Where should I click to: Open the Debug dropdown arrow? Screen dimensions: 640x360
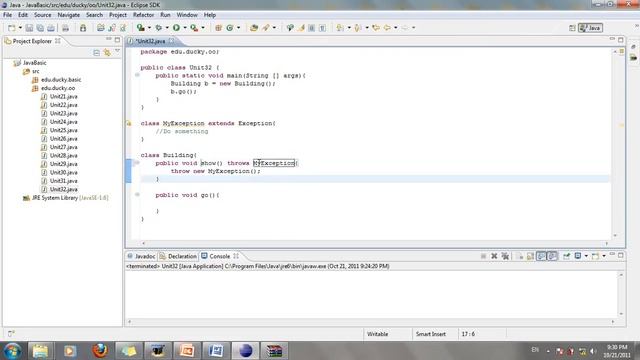167,28
